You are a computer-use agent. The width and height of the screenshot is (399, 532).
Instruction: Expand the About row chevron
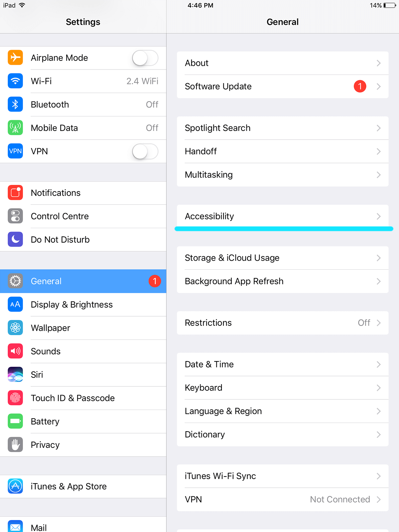pos(378,63)
